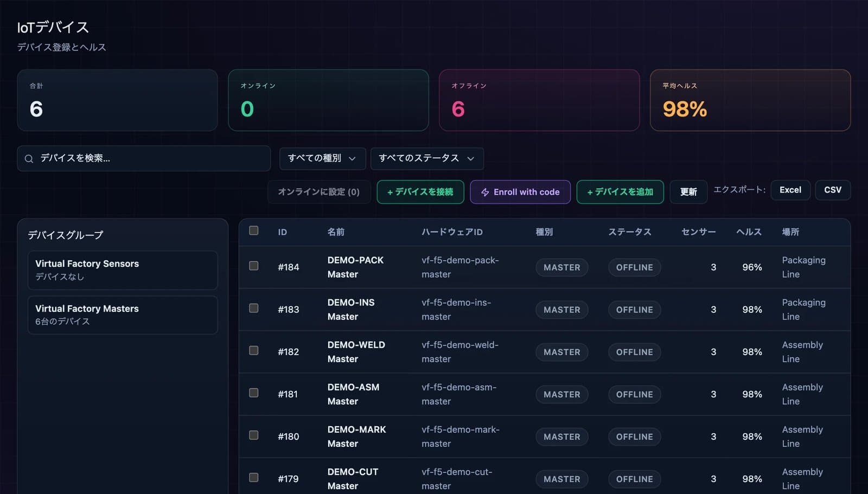Tick the checkbox for device #181
868x494 pixels.
point(253,393)
